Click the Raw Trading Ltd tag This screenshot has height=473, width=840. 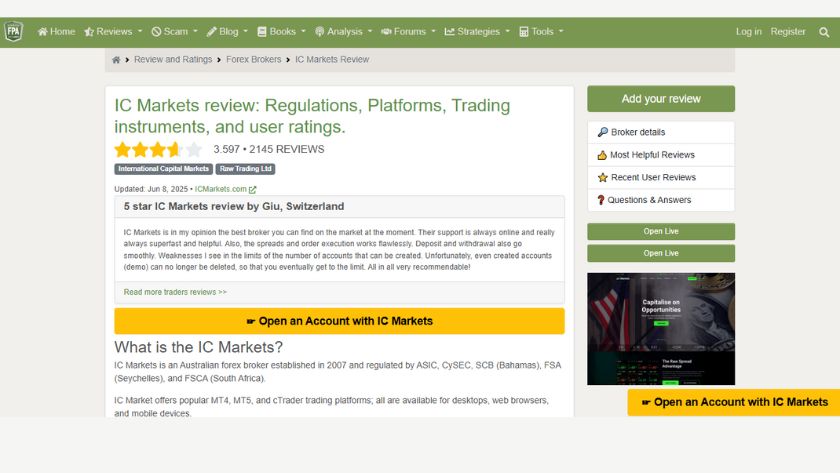coord(245,169)
